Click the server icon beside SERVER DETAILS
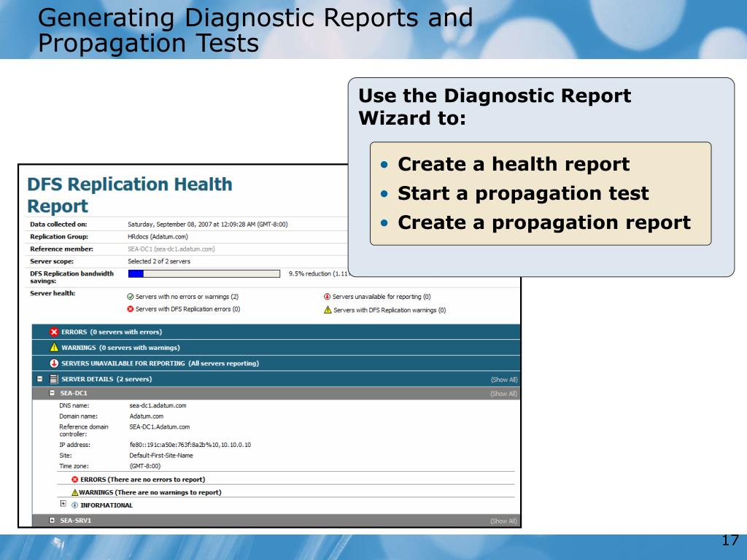This screenshot has width=747, height=560. [53, 379]
